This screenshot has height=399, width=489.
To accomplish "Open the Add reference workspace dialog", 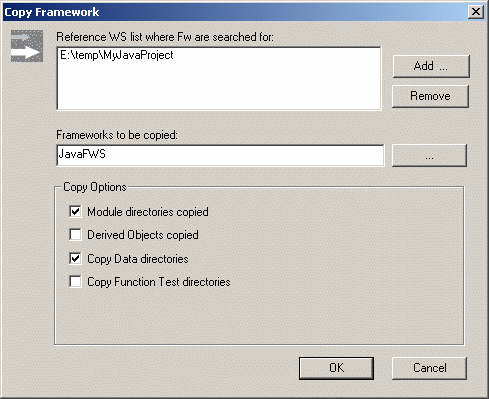I will click(x=431, y=66).
